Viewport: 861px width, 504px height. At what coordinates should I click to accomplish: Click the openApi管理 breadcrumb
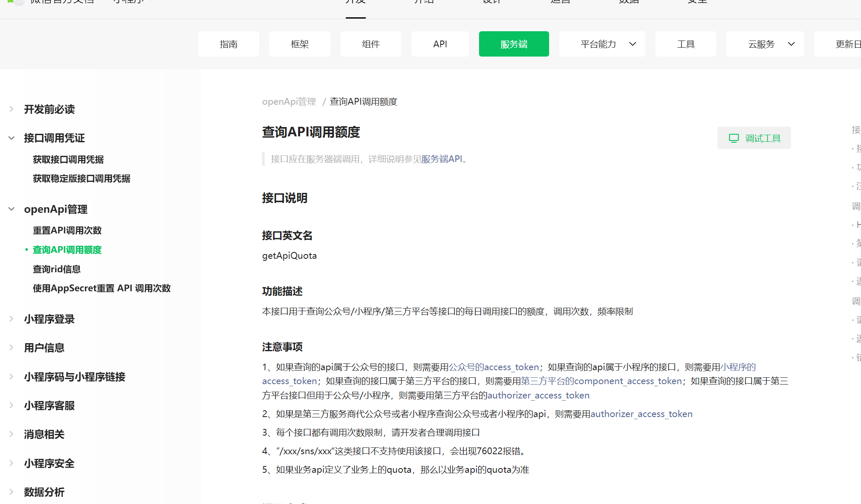(289, 102)
